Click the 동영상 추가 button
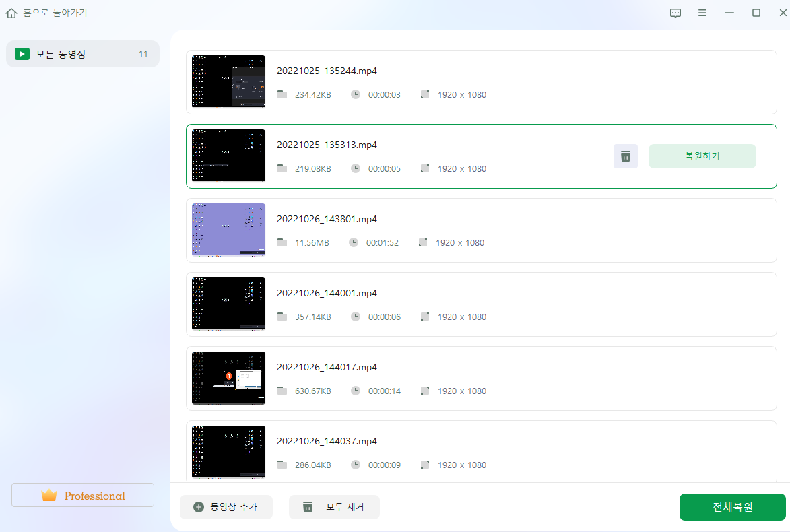790x532 pixels. (226, 507)
